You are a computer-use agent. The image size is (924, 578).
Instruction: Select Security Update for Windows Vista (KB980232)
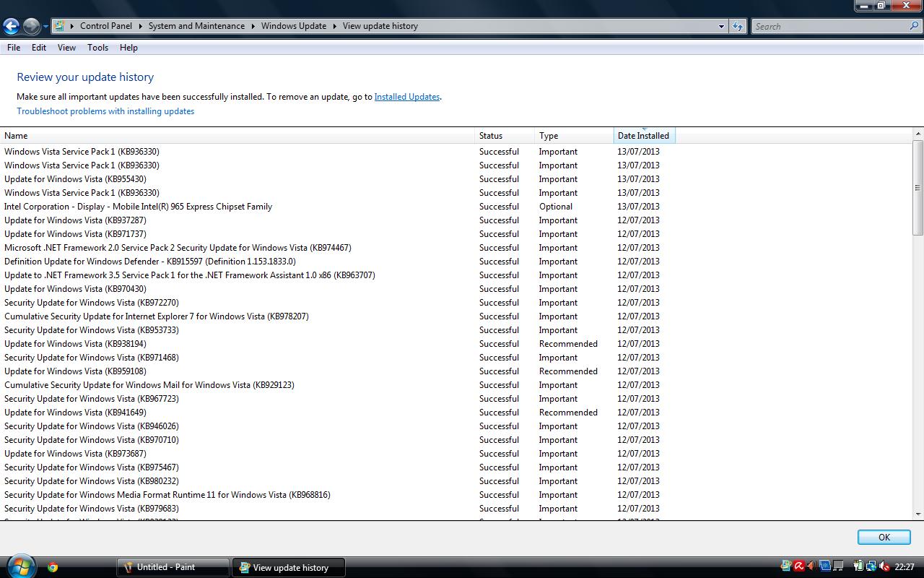coord(337,481)
